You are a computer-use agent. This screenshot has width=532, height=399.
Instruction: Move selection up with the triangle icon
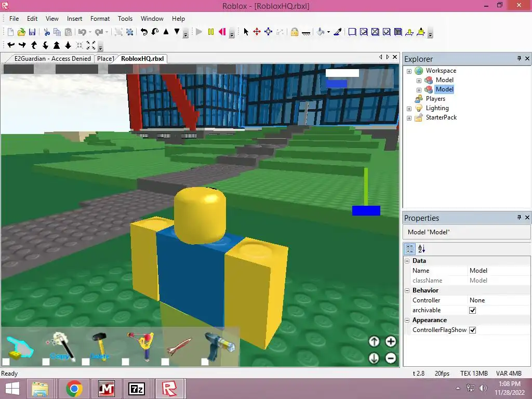166,32
